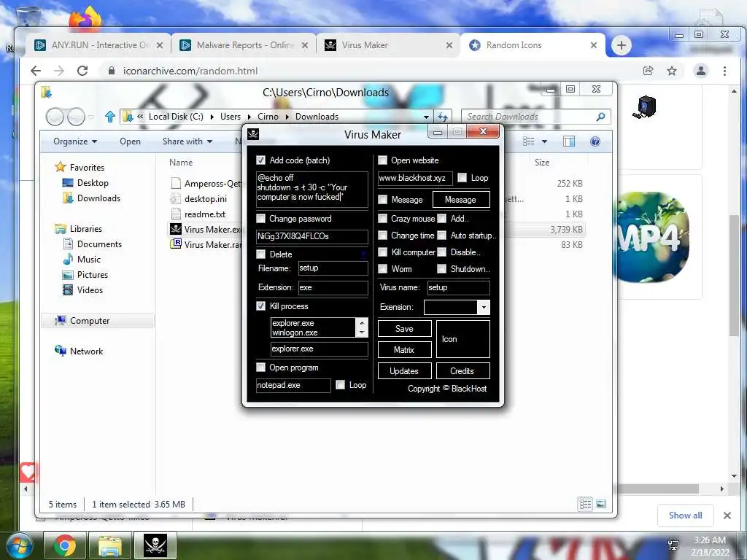Change view using the Explorer view icon
This screenshot has height=560, width=747.
click(528, 141)
